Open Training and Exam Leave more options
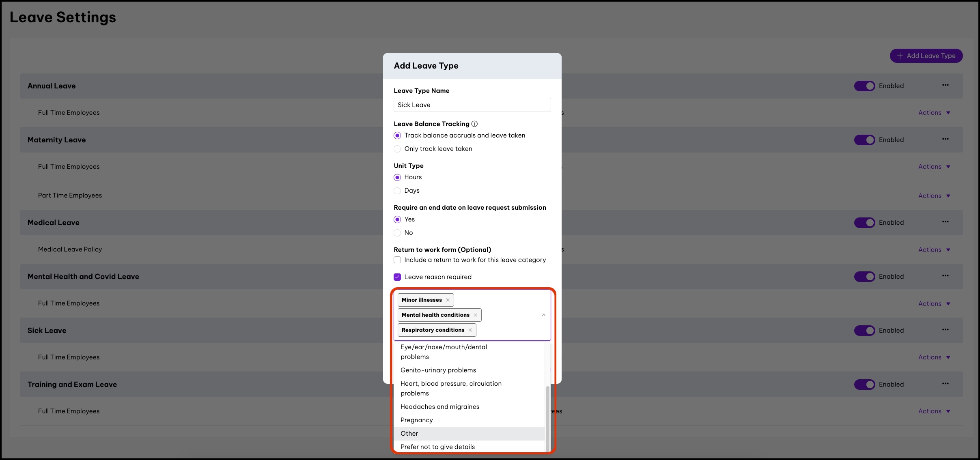Screen dimensions: 980x460 click(945, 384)
